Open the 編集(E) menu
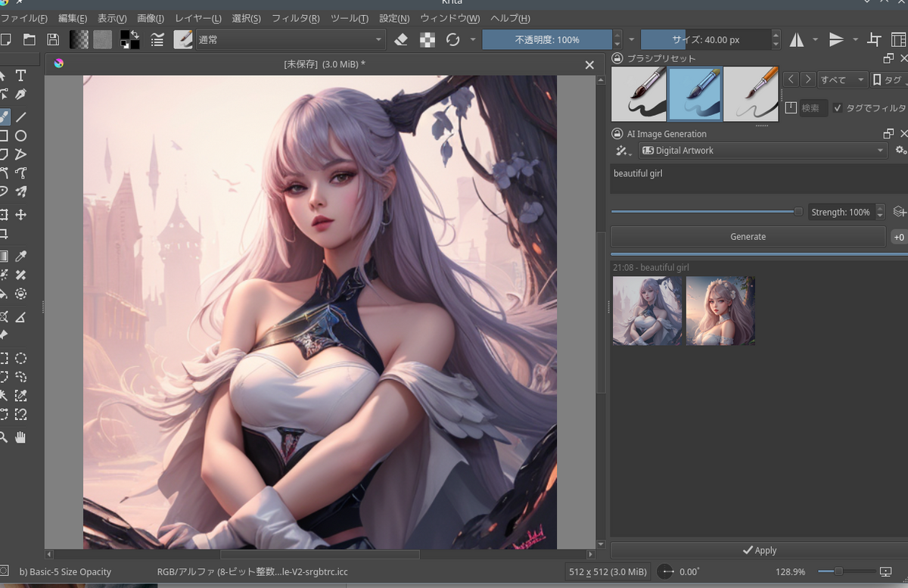Screen dimensions: 908x588 [x=73, y=18]
